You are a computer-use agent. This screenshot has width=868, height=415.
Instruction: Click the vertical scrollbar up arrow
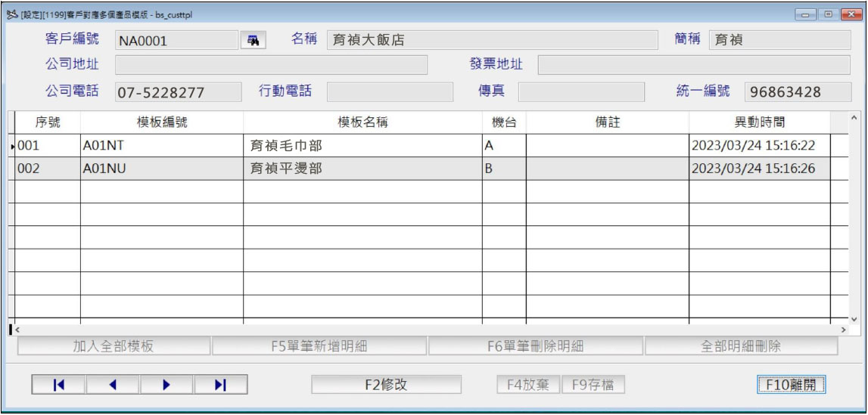point(853,118)
